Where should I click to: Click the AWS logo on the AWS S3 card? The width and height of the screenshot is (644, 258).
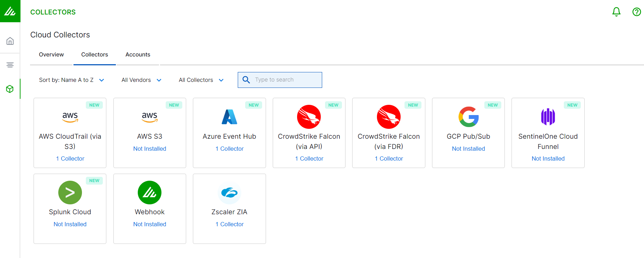[x=150, y=117]
